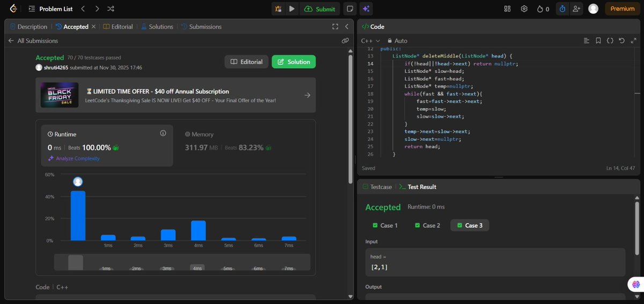644x304 pixels.
Task: Close the Accepted tab
Action: point(93,26)
